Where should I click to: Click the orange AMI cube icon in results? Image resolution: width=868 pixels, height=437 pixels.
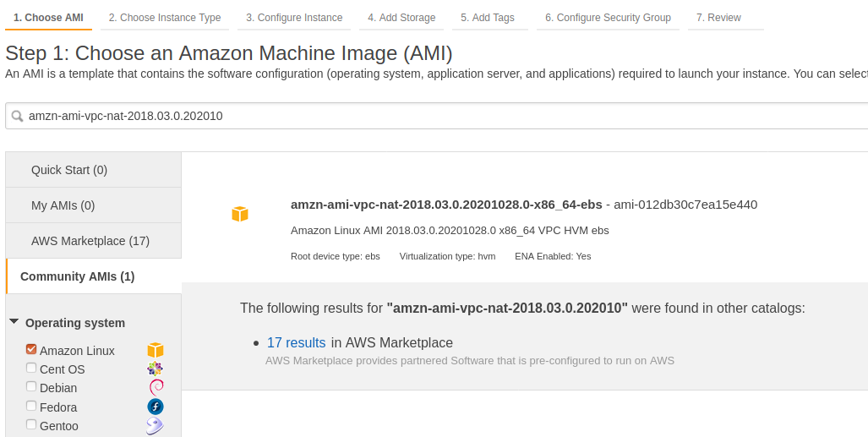click(x=240, y=214)
